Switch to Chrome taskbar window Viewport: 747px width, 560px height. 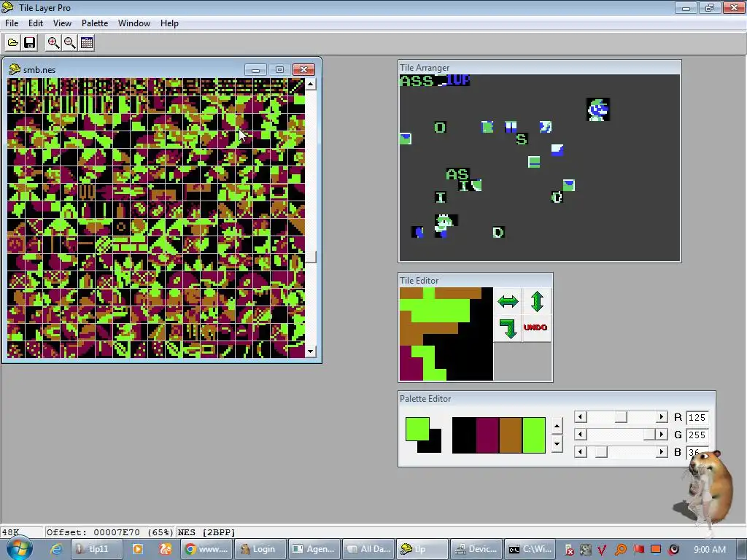point(207,549)
